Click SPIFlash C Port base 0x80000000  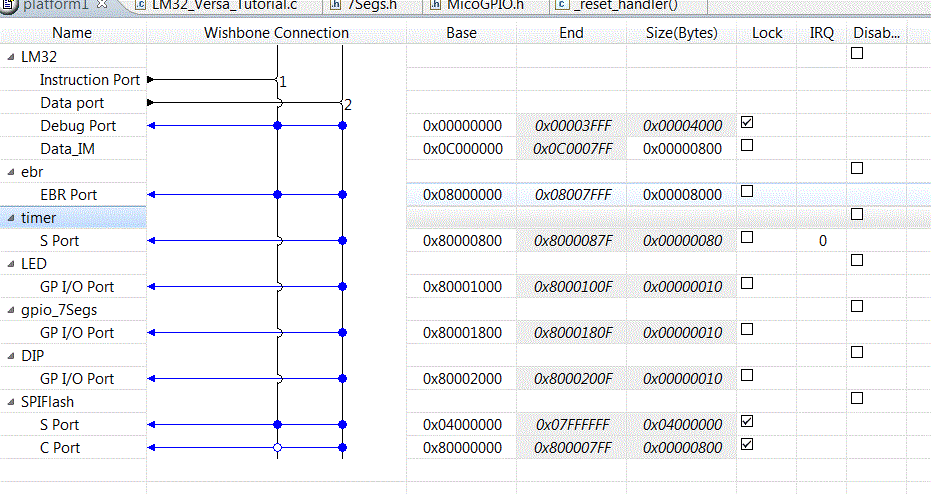pos(462,448)
